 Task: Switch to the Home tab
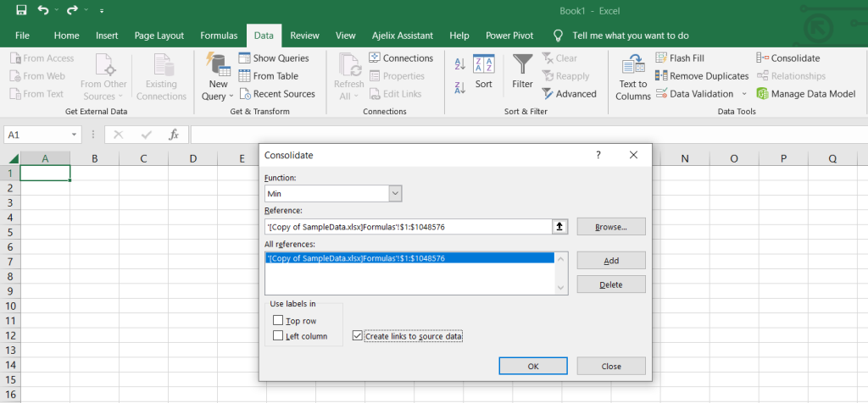click(x=66, y=36)
